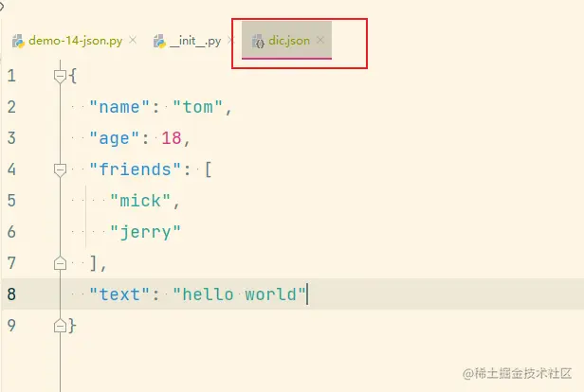This screenshot has width=584, height=392.
Task: Click line number 9 in the gutter
Action: click(11, 326)
